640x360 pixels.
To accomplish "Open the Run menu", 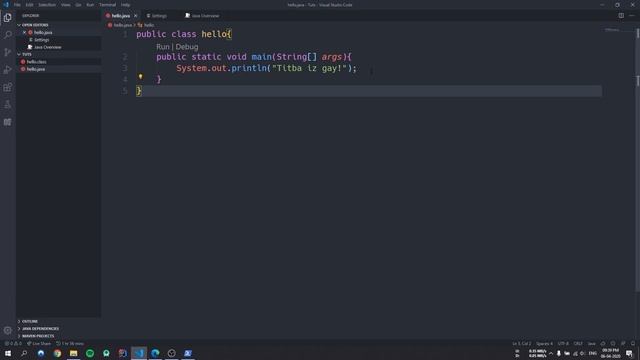I will coord(90,5).
